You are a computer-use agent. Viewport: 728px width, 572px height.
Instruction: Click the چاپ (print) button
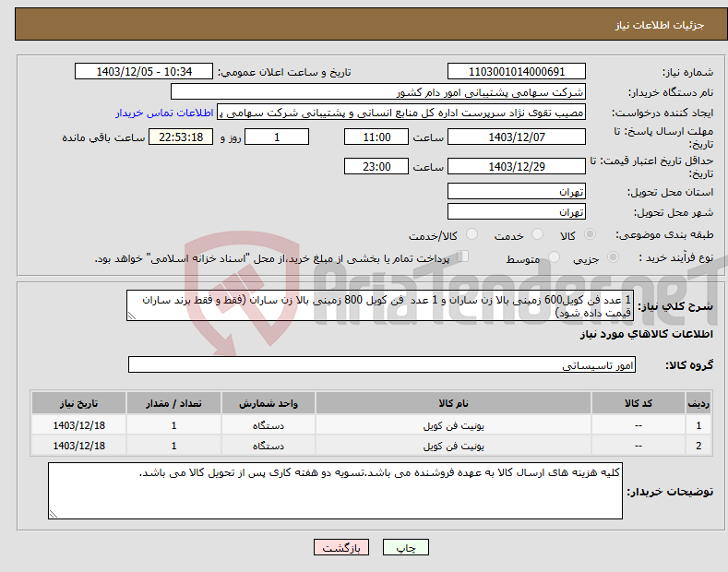(x=405, y=547)
